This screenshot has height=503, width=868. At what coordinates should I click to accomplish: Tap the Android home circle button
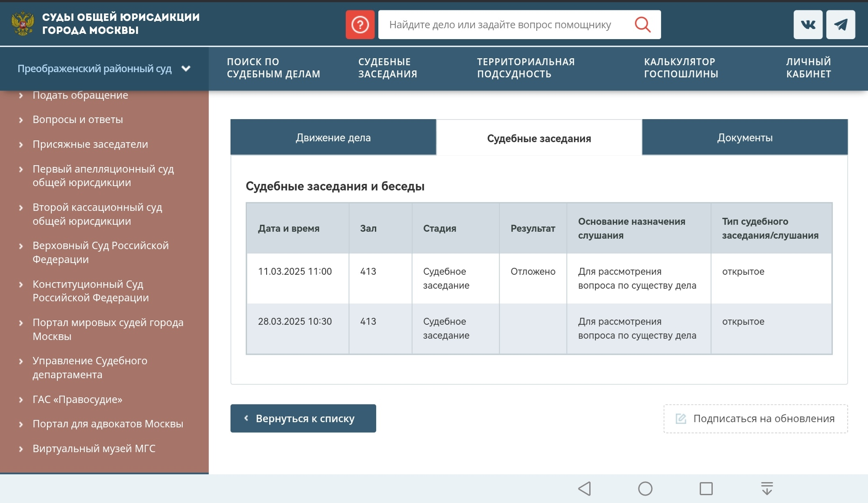[x=645, y=489]
